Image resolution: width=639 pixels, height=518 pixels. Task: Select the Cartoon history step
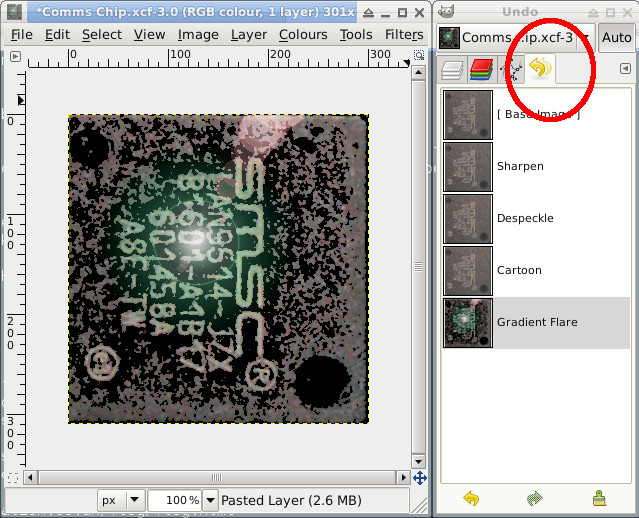536,271
